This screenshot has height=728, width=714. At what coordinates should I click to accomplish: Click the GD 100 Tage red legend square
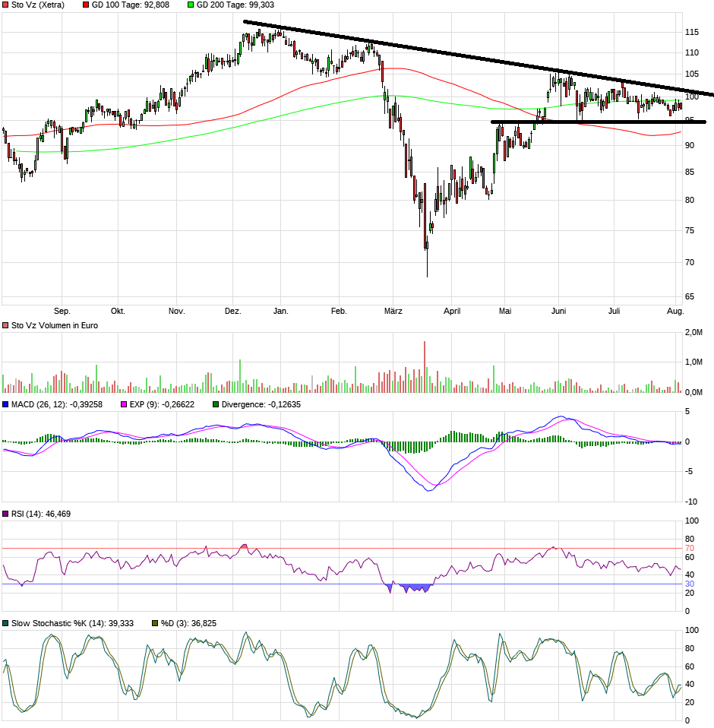[x=87, y=5]
